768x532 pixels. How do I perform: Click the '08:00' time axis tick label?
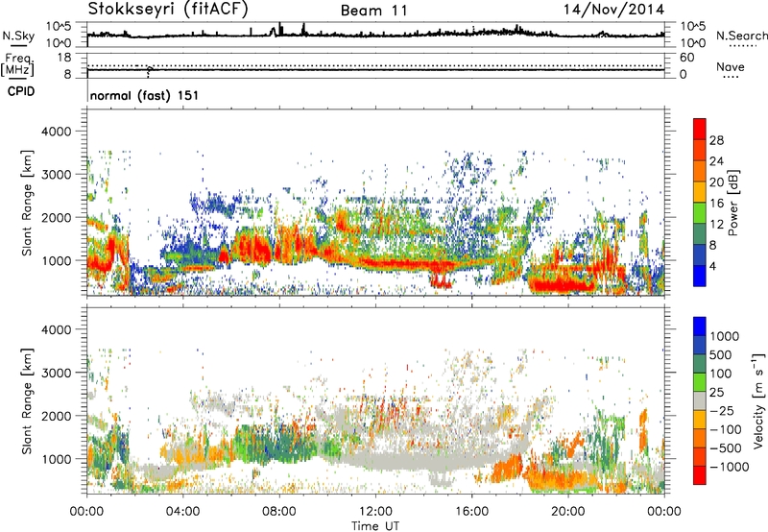(278, 512)
